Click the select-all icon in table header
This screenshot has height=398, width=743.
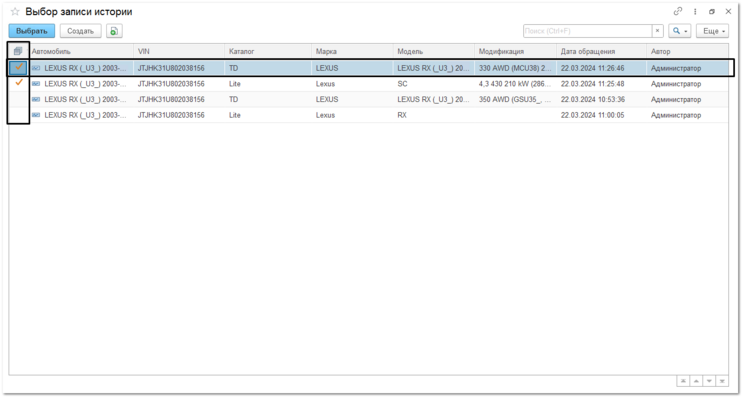click(18, 51)
